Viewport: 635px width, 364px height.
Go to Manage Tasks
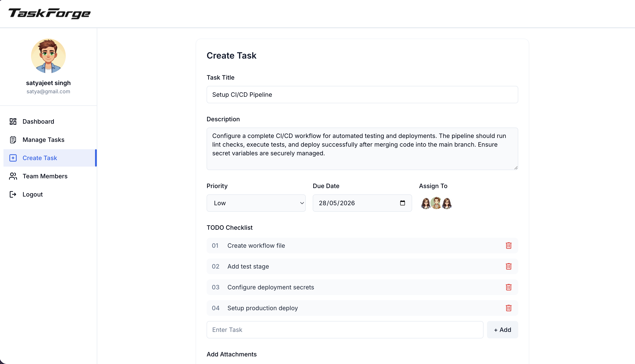50,140
